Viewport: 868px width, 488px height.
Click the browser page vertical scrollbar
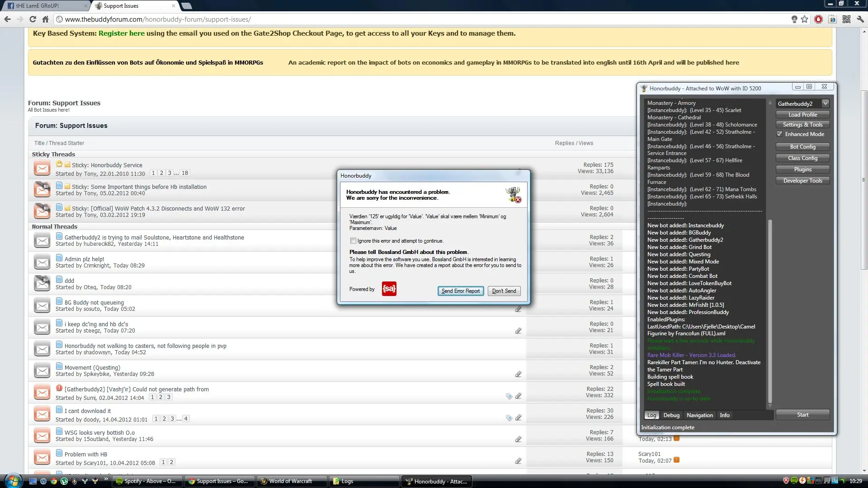[x=864, y=179]
